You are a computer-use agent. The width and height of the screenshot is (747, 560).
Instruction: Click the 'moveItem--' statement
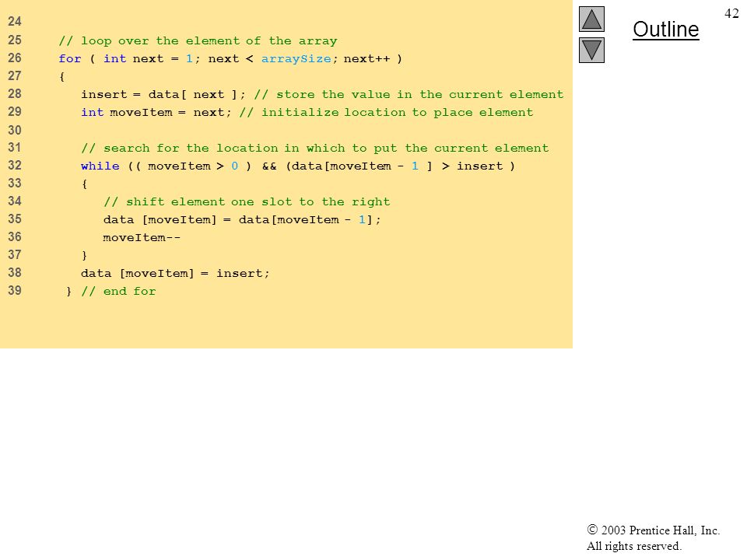click(142, 237)
